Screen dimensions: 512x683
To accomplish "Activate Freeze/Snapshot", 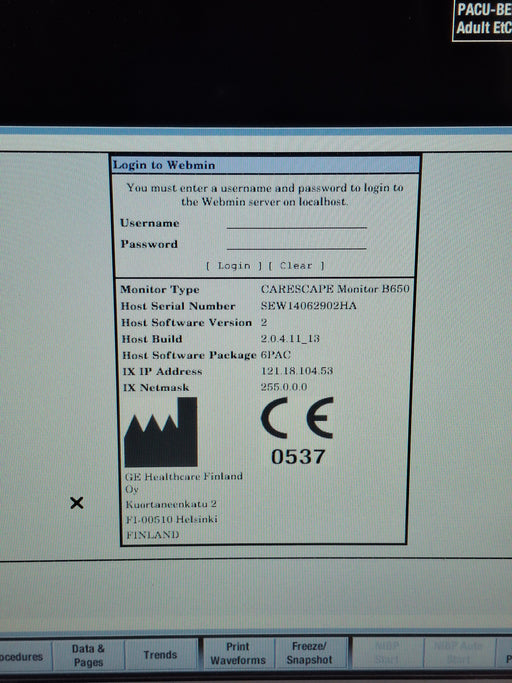I will tap(309, 653).
